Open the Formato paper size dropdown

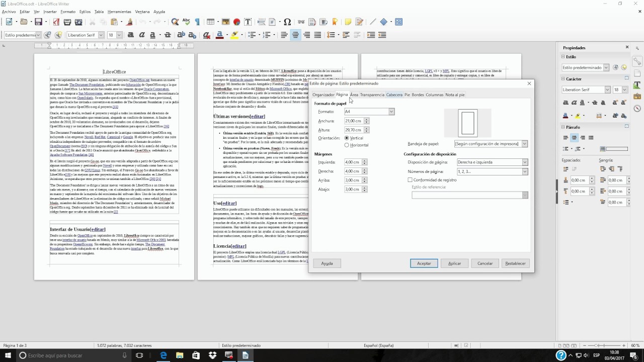click(x=391, y=112)
